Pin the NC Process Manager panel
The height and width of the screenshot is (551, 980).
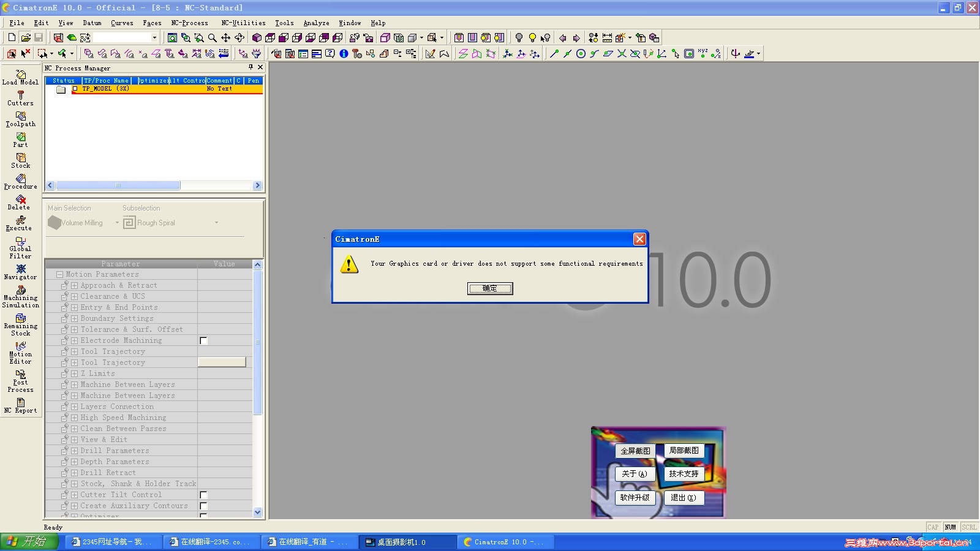(x=251, y=67)
